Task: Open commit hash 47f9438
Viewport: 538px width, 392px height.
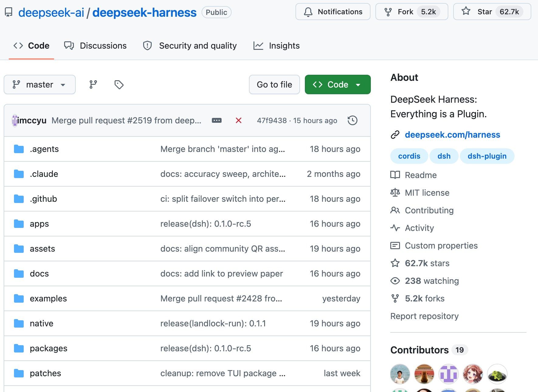Action: [272, 120]
